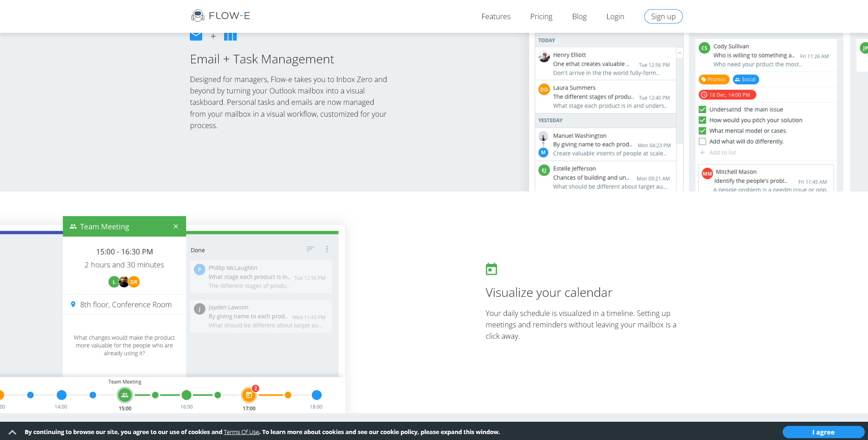
Task: Click the Sign up button
Action: (x=663, y=16)
